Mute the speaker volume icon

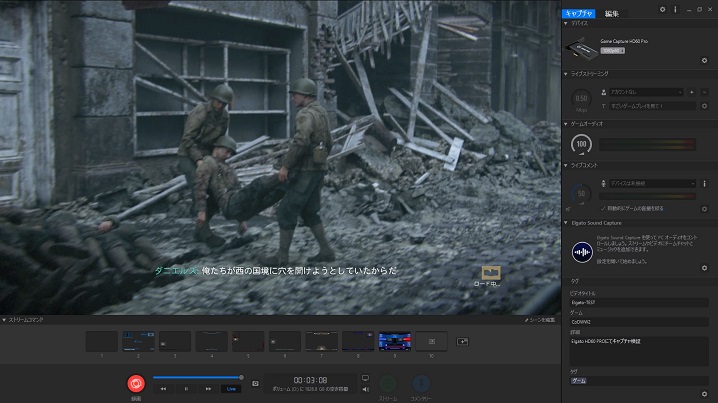[365, 389]
